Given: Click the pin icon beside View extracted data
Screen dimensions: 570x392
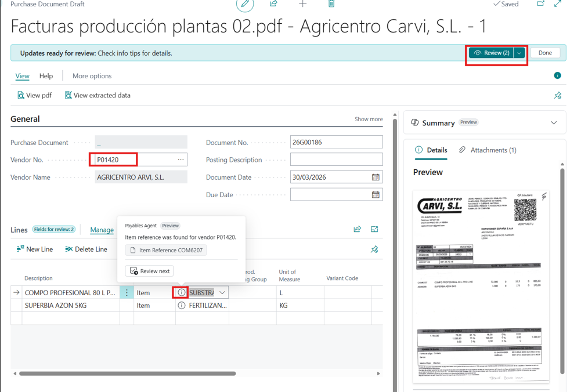Looking at the screenshot, I should pos(558,96).
